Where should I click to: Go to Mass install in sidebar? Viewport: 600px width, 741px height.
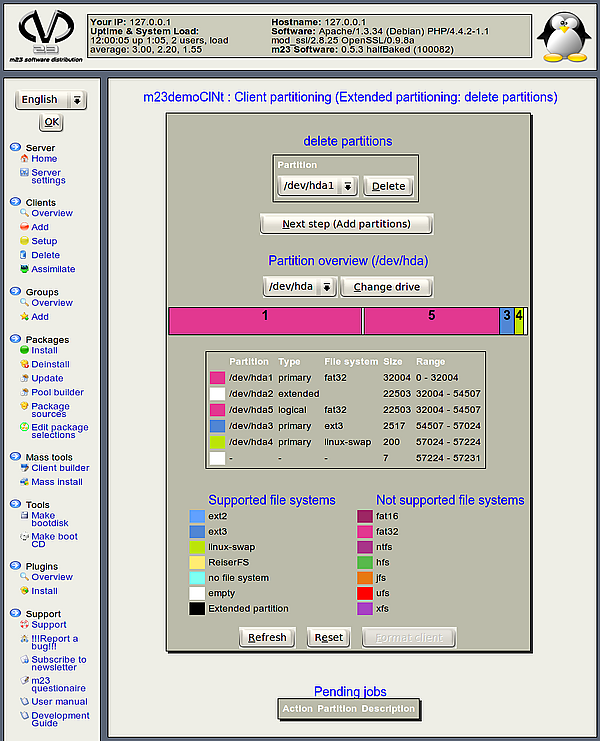pos(56,482)
